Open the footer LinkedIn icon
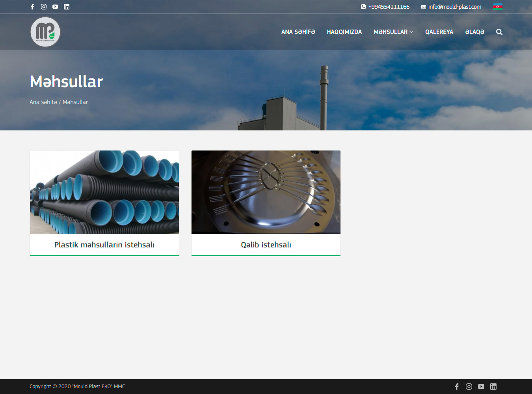This screenshot has width=532, height=394. [x=493, y=387]
